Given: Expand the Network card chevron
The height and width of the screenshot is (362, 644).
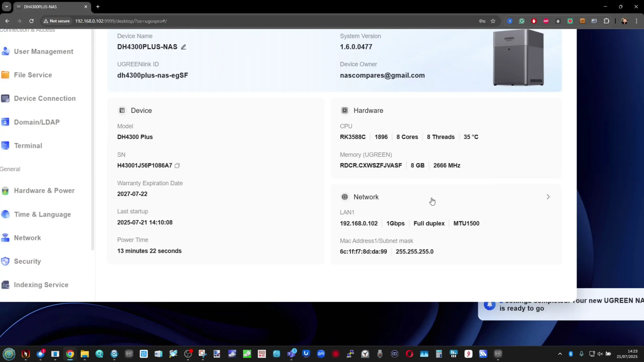Looking at the screenshot, I should pos(548,197).
